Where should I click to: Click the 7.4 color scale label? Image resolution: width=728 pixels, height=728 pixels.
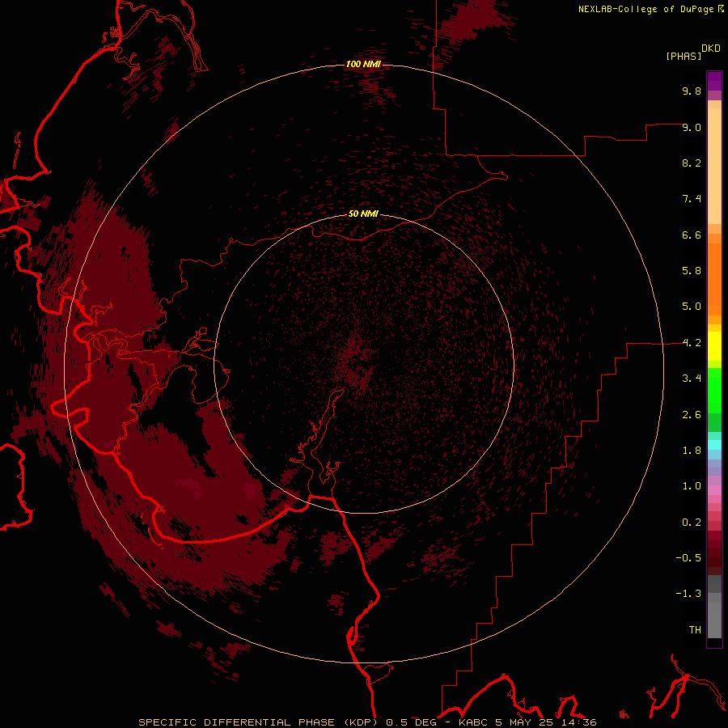coord(692,199)
